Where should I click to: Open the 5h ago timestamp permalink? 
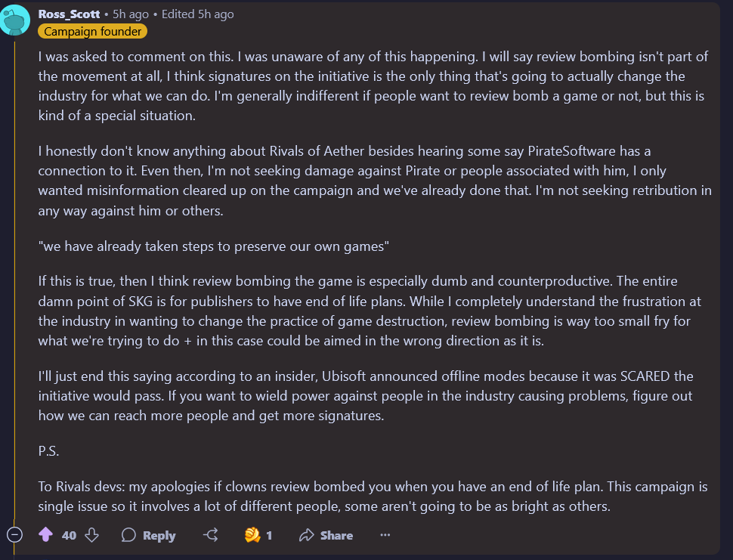tap(131, 14)
